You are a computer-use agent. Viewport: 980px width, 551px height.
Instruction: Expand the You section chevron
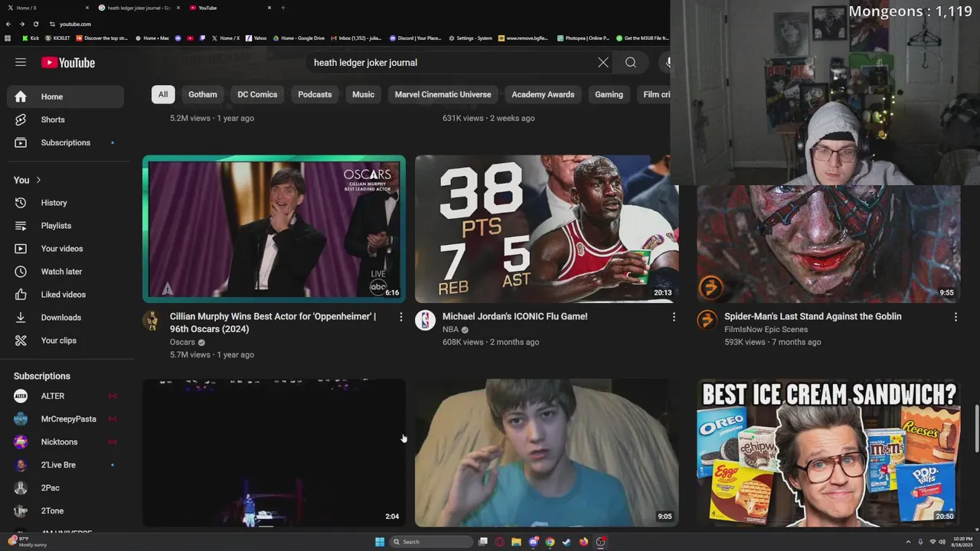pos(38,180)
